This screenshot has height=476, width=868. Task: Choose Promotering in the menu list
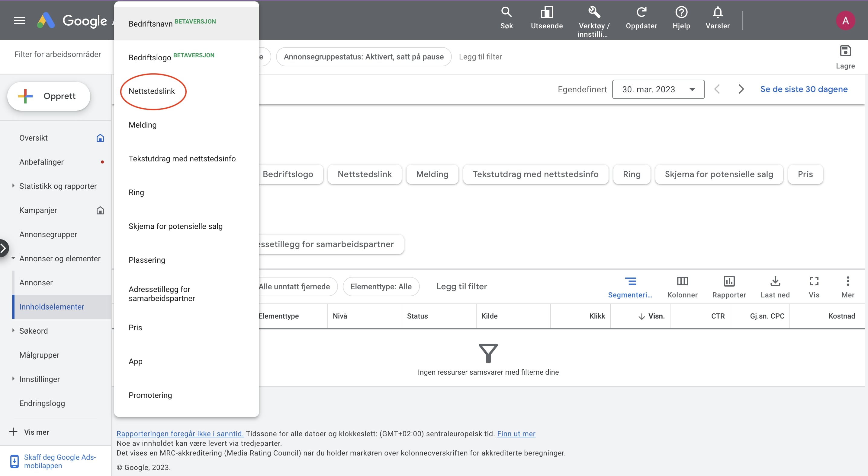pos(150,395)
